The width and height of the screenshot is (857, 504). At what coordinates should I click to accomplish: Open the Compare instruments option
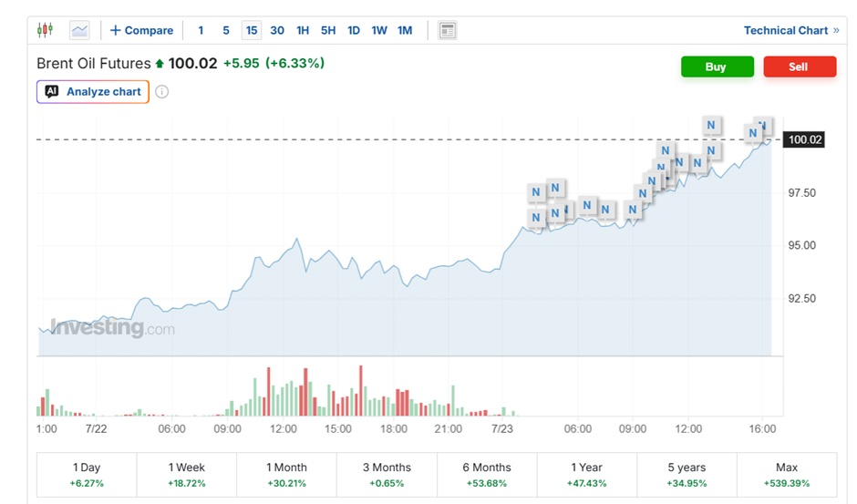point(141,31)
